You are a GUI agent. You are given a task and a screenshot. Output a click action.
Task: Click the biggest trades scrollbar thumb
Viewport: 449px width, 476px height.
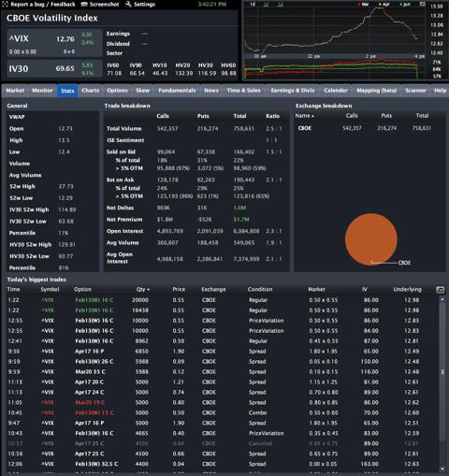pyautogui.click(x=442, y=372)
